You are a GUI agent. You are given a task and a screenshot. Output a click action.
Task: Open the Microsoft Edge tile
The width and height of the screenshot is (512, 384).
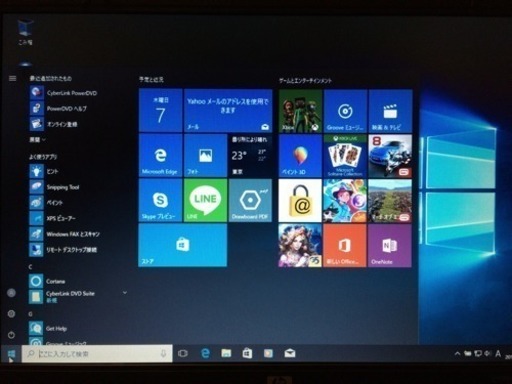pos(161,155)
